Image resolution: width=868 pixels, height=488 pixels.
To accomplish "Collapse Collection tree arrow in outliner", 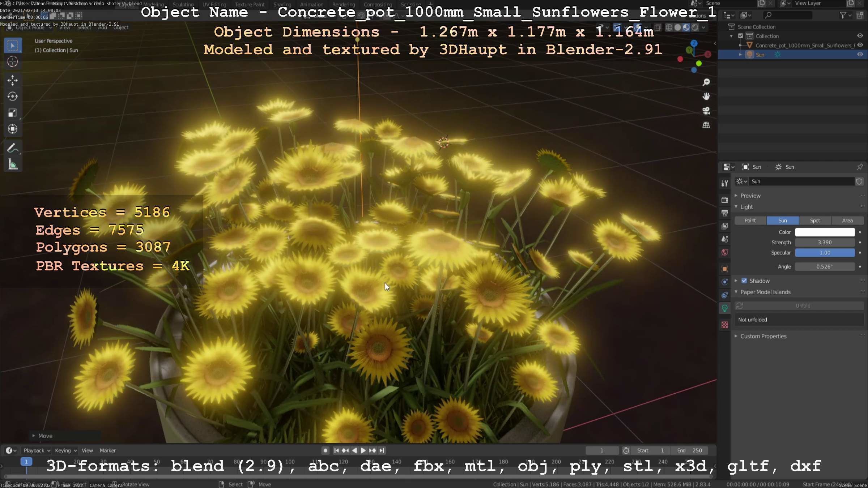I will pyautogui.click(x=731, y=36).
